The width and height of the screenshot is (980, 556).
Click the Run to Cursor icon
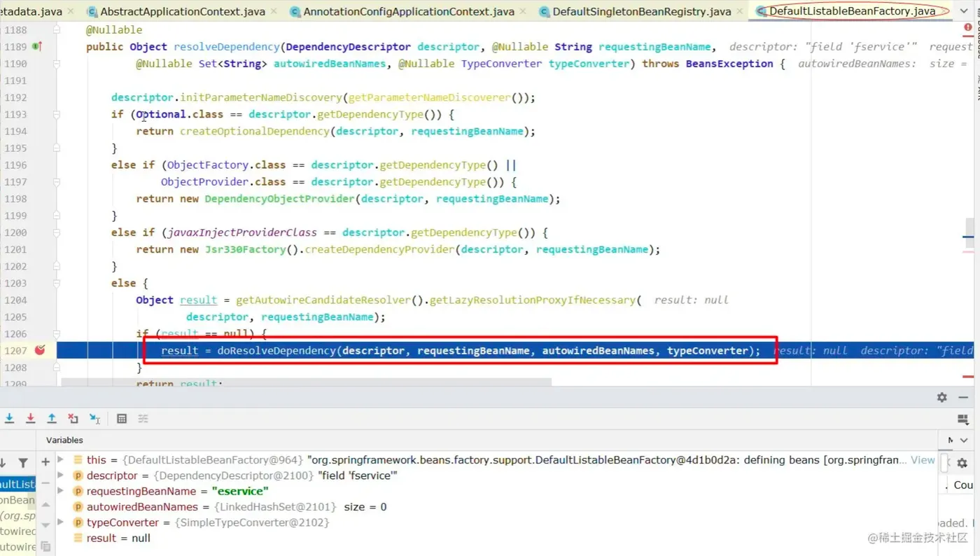[x=94, y=418]
